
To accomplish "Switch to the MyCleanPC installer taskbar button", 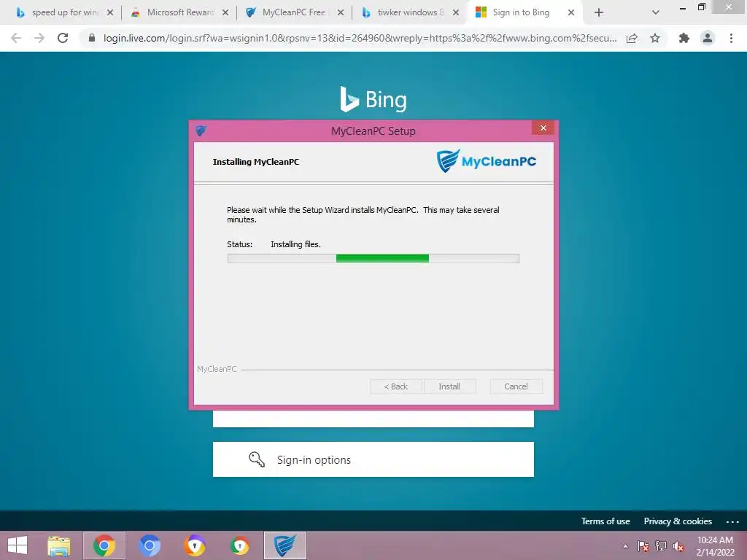I will click(285, 545).
